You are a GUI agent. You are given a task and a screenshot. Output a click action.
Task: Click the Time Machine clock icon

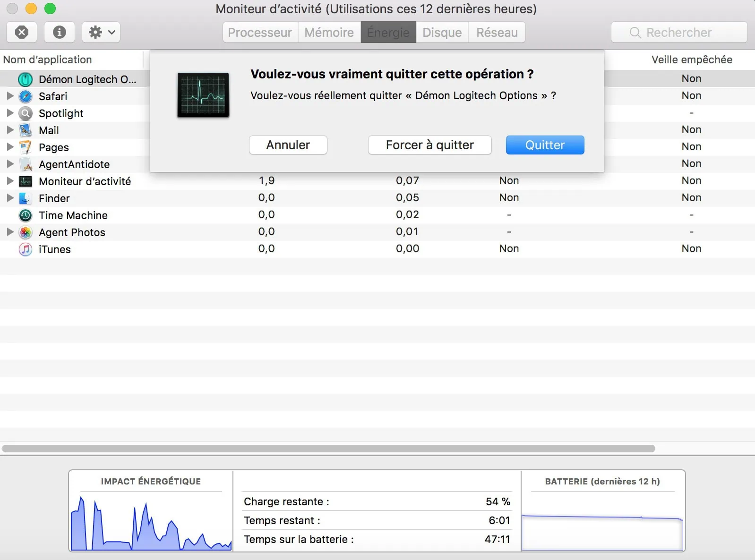26,215
